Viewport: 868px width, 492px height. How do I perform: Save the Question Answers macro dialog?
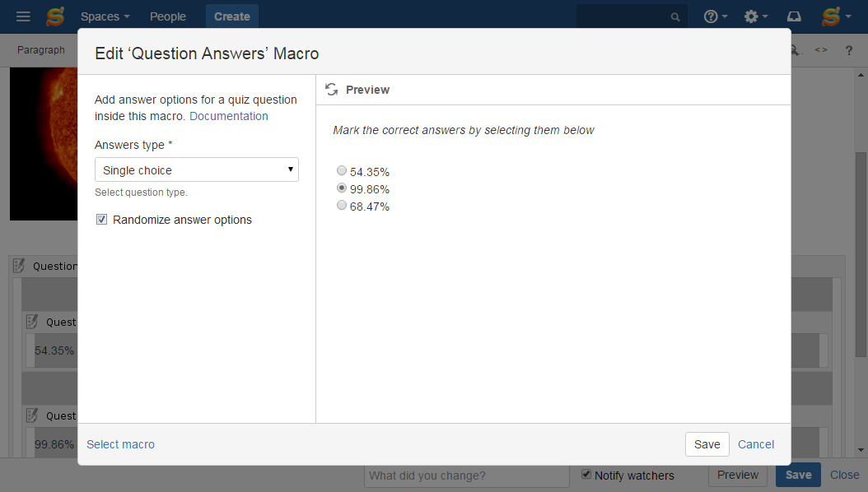tap(707, 444)
